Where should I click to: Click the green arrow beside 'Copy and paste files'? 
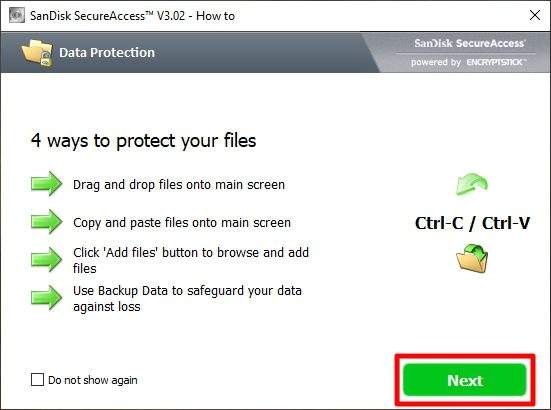46,221
